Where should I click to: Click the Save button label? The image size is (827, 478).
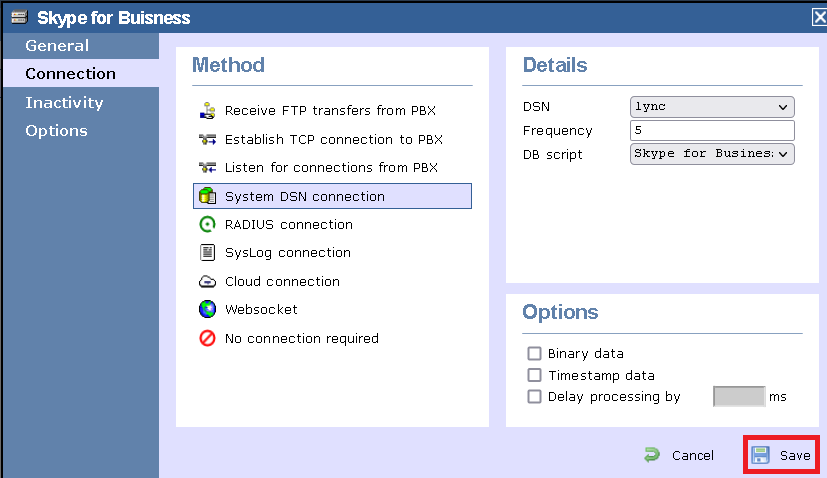click(x=795, y=455)
